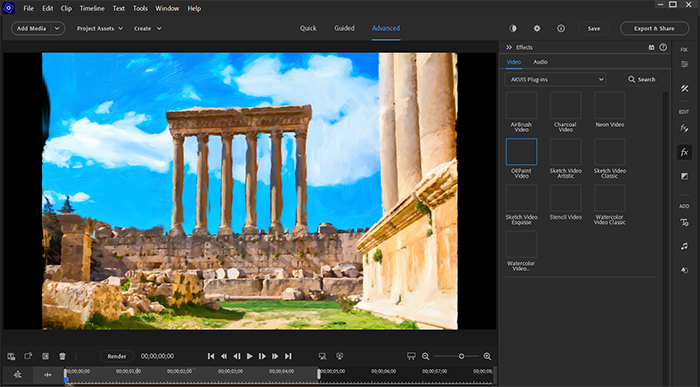Open the Graphics icon below the music note

(684, 270)
